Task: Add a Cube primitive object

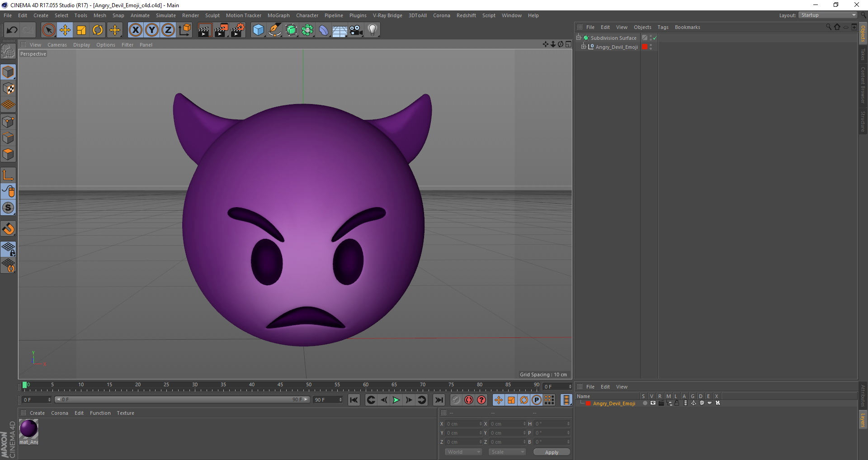Action: coord(258,30)
